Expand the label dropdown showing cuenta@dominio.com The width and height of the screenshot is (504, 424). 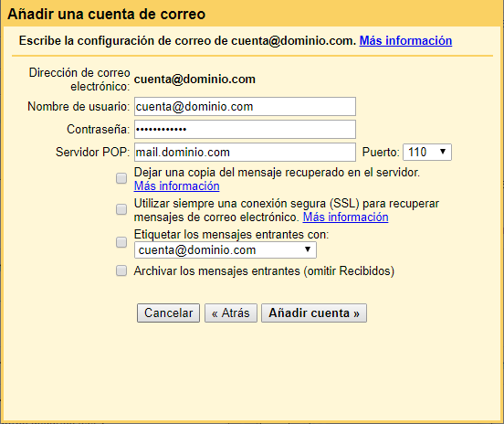point(226,250)
